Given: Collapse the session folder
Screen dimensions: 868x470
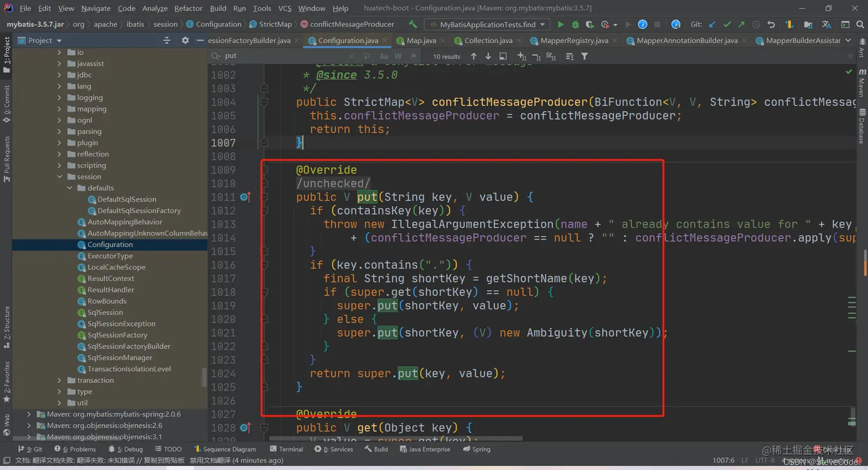Looking at the screenshot, I should (60, 176).
